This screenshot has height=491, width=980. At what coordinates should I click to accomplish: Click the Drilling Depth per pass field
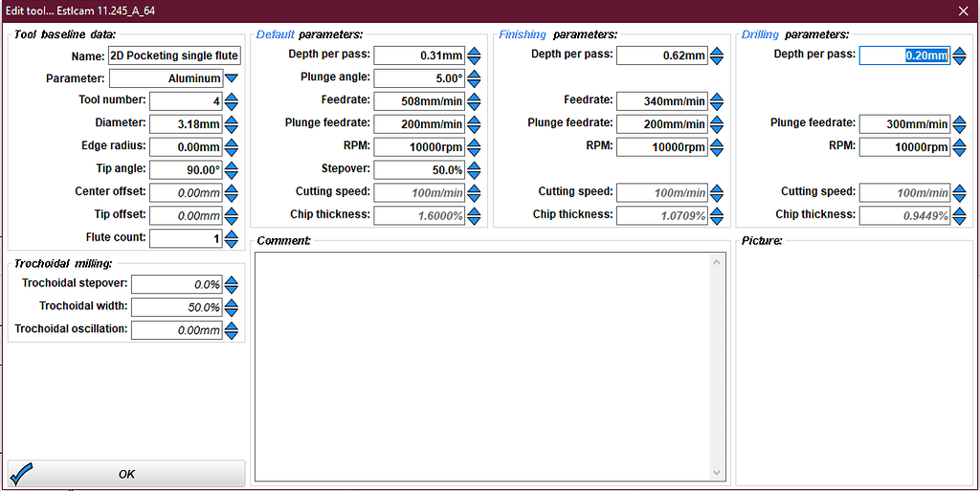(x=903, y=56)
